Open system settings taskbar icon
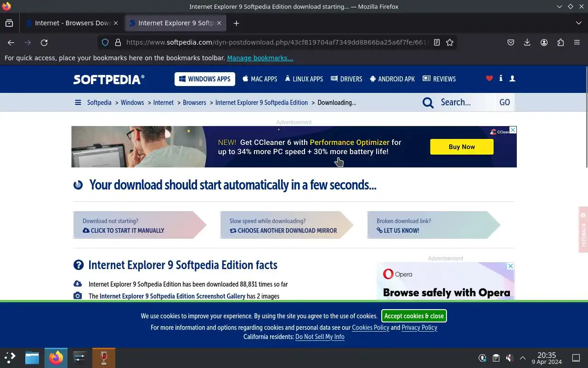588x368 pixels. coord(79,358)
